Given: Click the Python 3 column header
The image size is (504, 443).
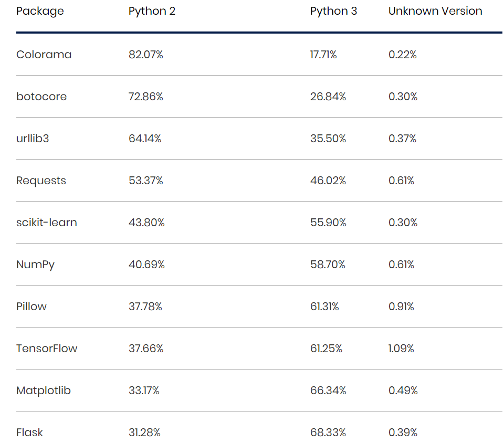Looking at the screenshot, I should (333, 11).
